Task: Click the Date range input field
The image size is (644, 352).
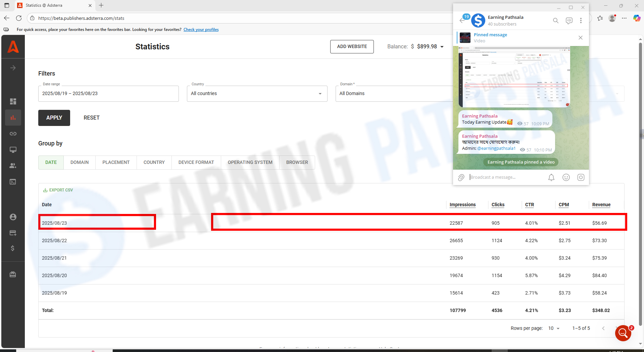Action: pos(108,94)
